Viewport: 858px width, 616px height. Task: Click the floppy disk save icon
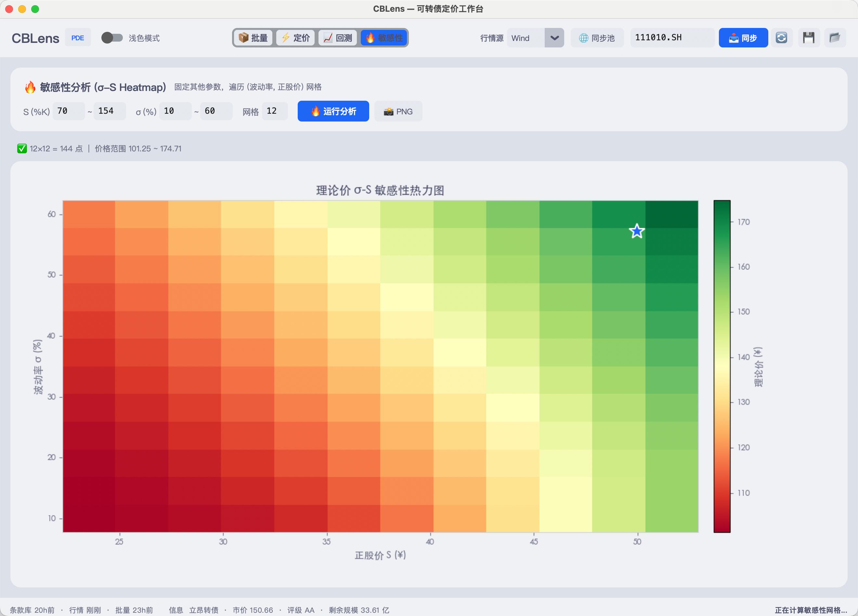(809, 38)
